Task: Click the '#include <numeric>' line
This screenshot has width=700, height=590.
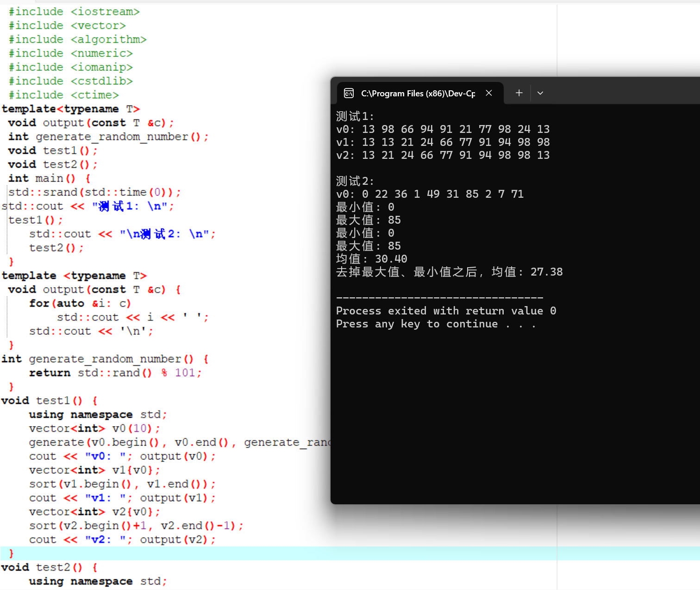Action: tap(70, 53)
